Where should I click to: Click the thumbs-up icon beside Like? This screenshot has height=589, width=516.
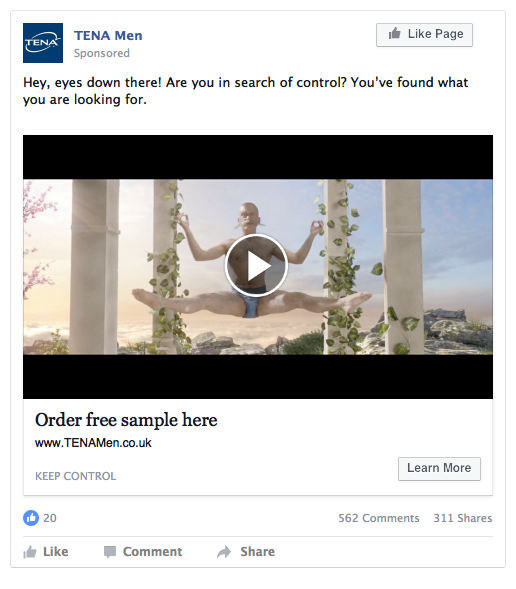[x=30, y=552]
